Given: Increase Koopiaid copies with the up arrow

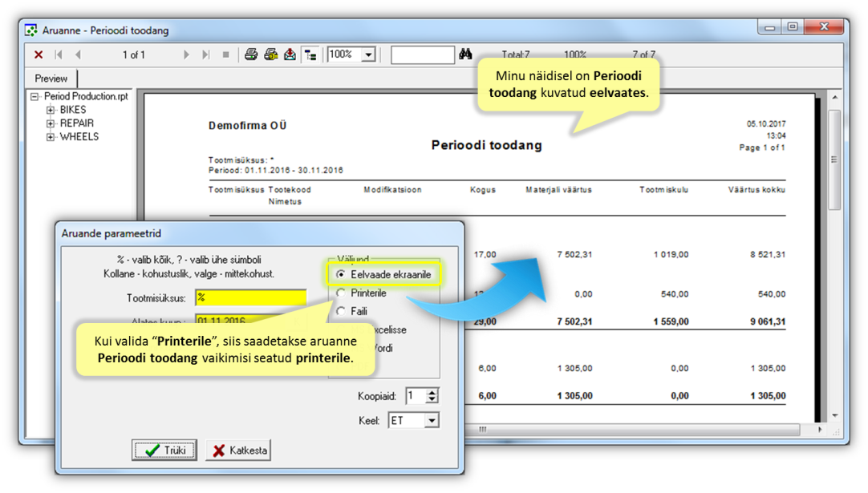Looking at the screenshot, I should (432, 392).
